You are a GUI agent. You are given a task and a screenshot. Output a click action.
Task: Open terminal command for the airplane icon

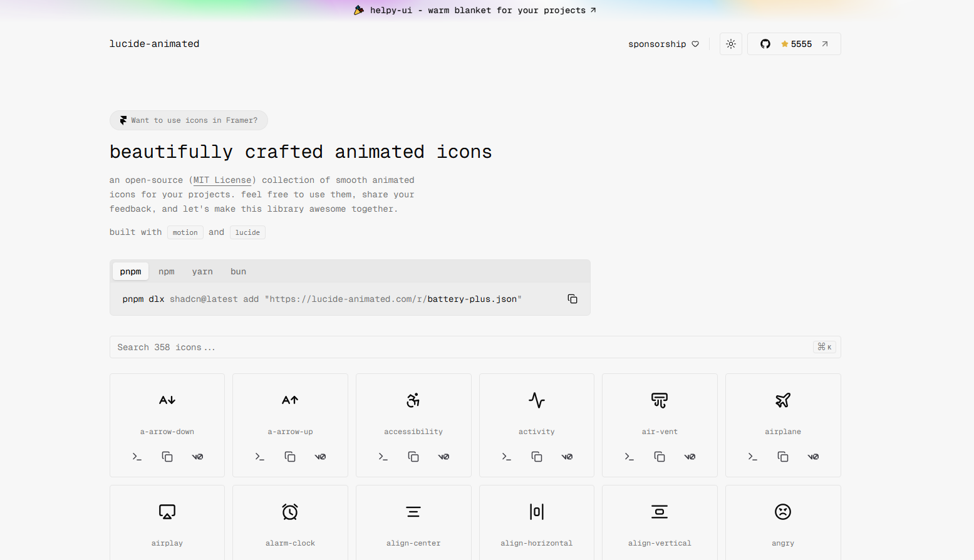coord(752,457)
